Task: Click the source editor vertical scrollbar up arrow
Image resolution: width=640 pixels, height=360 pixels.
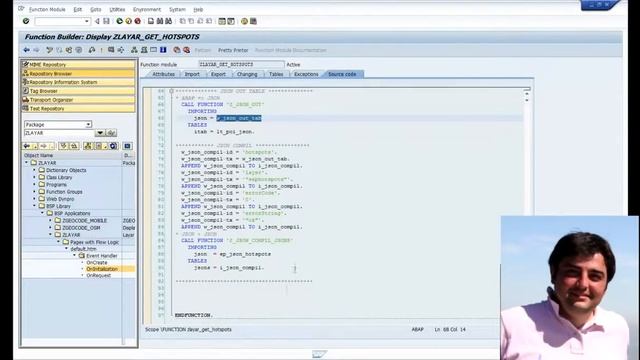Action: tap(527, 94)
